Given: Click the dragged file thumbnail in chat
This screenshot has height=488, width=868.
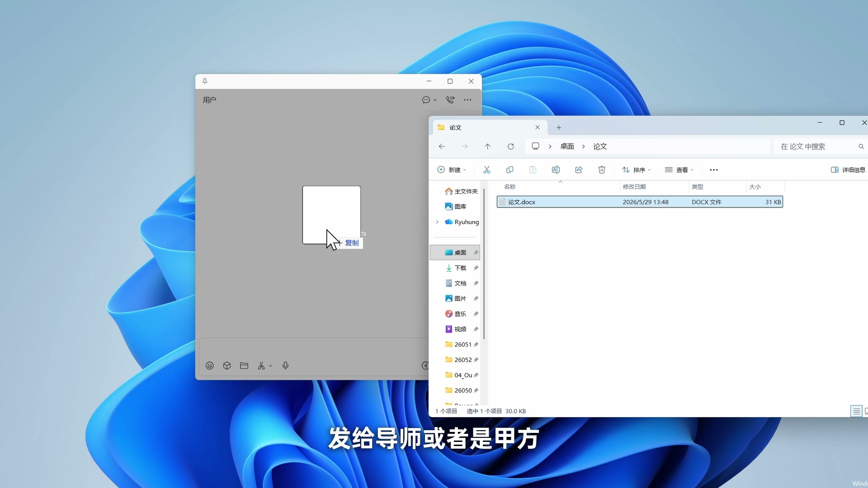Looking at the screenshot, I should [331, 215].
